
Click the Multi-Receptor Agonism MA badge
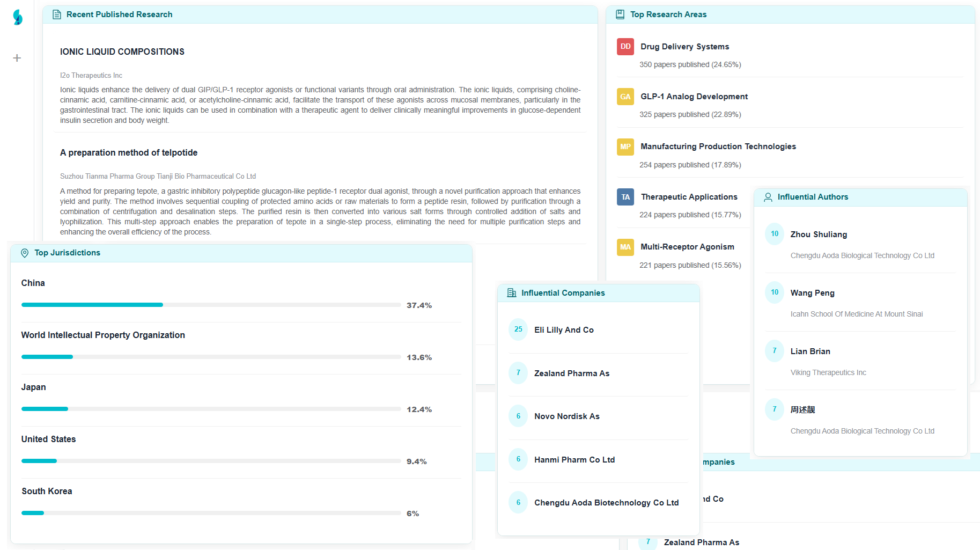[625, 247]
